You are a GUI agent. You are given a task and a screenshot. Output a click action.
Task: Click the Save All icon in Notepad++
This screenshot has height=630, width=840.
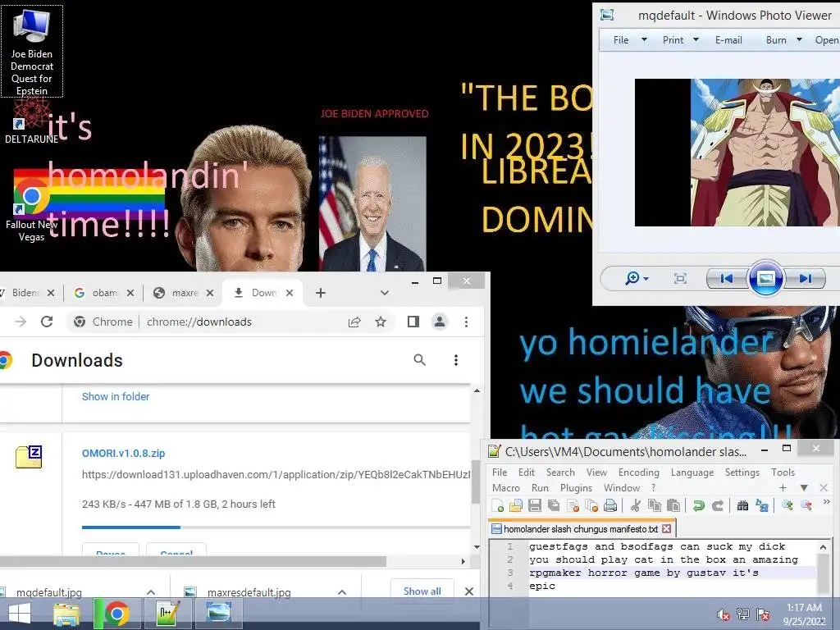click(x=553, y=505)
